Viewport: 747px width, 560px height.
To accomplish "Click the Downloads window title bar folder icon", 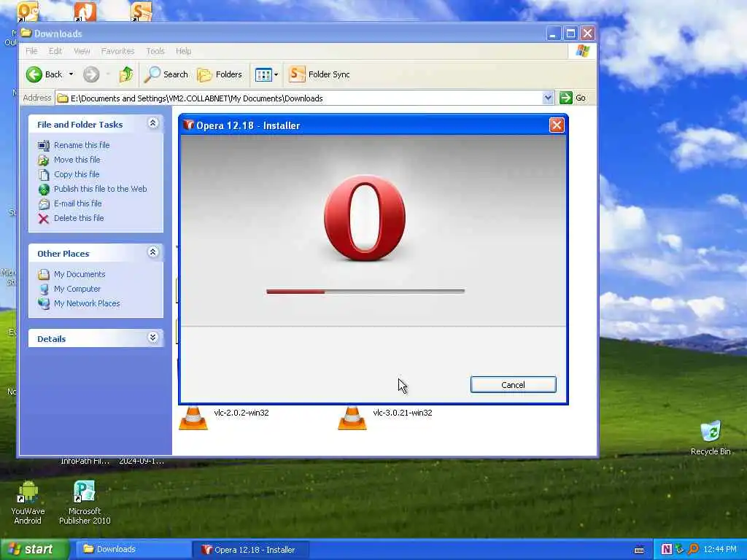I will tap(26, 33).
